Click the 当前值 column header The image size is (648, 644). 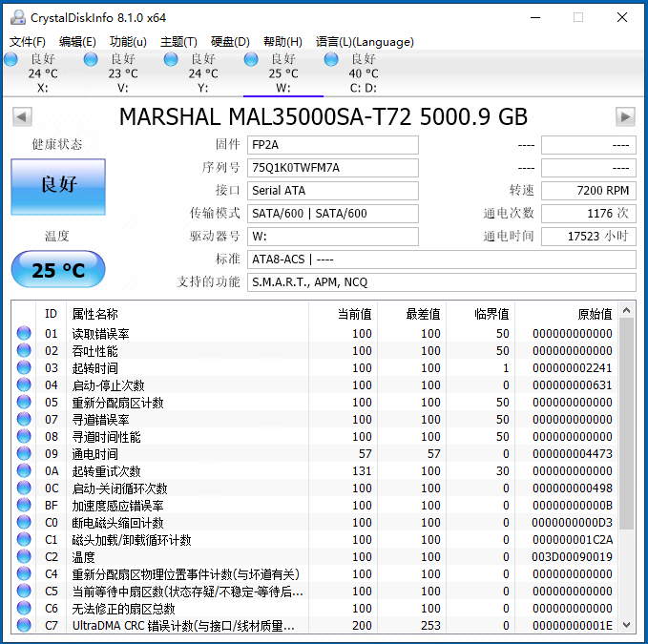tap(343, 314)
